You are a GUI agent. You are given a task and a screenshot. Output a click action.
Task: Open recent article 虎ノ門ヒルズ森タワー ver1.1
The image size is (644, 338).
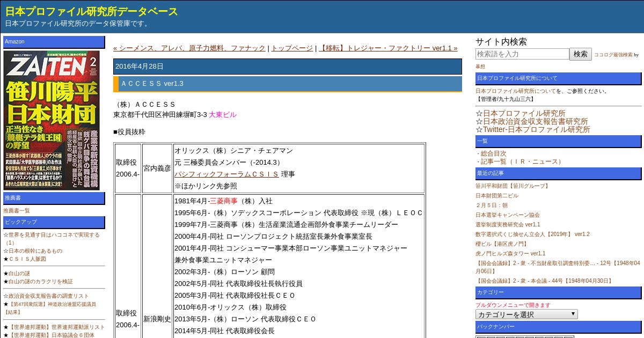510,254
